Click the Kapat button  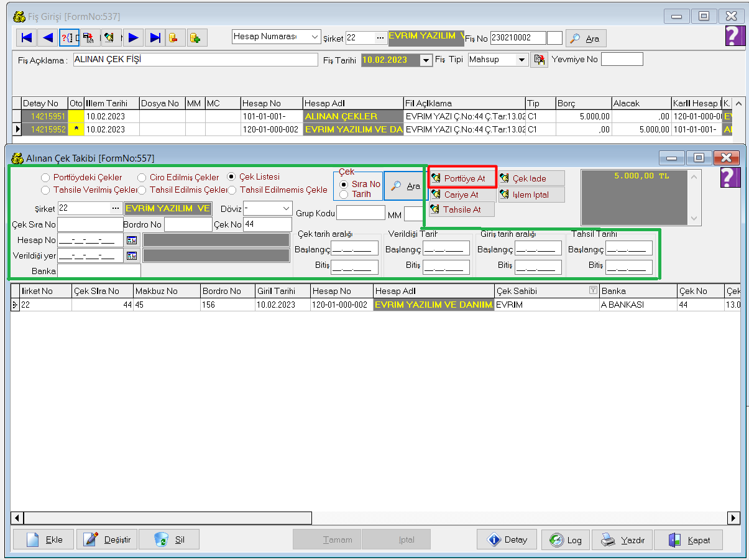688,539
